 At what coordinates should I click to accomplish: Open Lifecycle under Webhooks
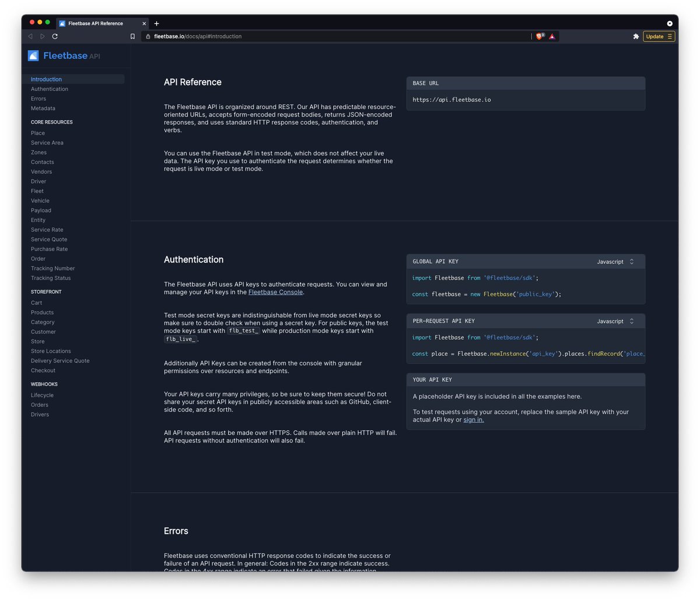[x=42, y=395]
